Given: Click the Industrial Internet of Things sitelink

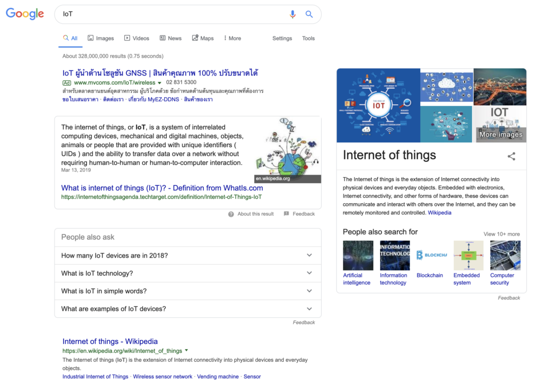Looking at the screenshot, I should 95,377.
